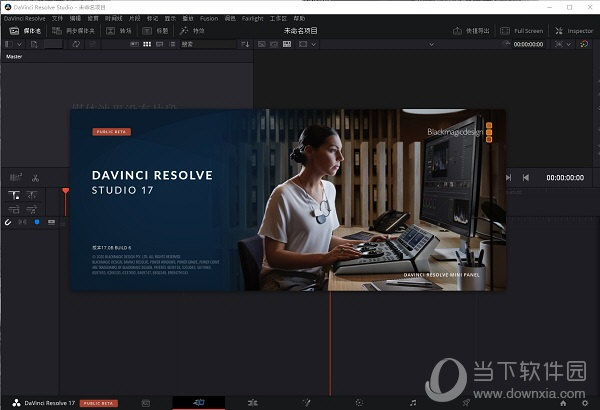Open the Media page tab
This screenshot has width=600, height=410.
(146, 403)
